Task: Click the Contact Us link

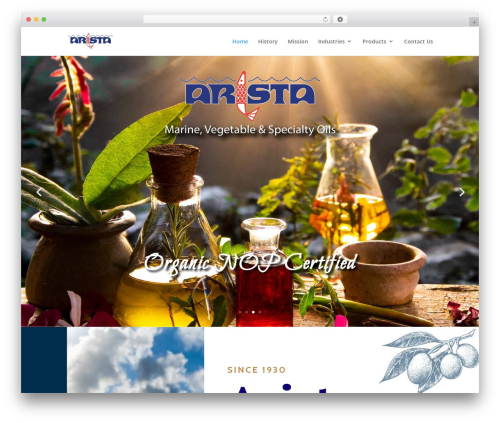Action: (418, 41)
